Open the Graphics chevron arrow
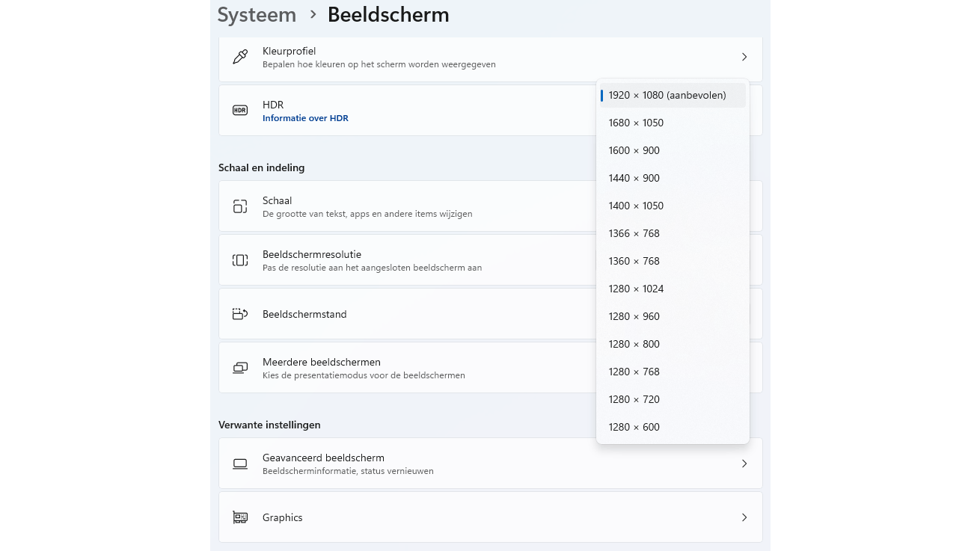The width and height of the screenshot is (980, 551). pos(744,517)
